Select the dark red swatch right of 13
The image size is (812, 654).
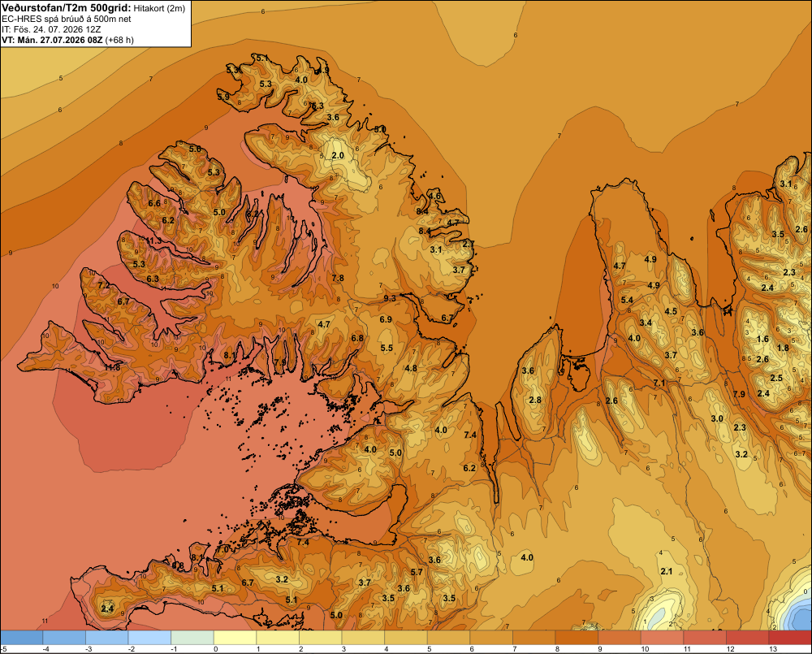pyautogui.click(x=790, y=638)
